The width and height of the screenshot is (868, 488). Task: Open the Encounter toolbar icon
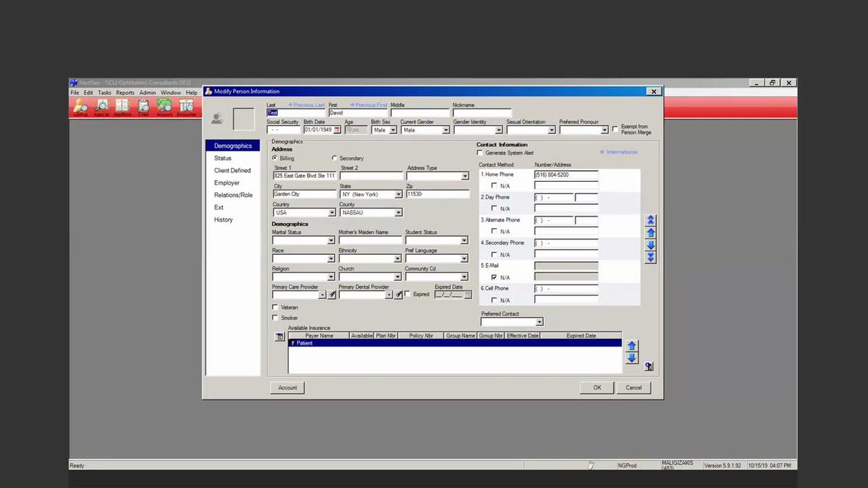click(x=185, y=106)
